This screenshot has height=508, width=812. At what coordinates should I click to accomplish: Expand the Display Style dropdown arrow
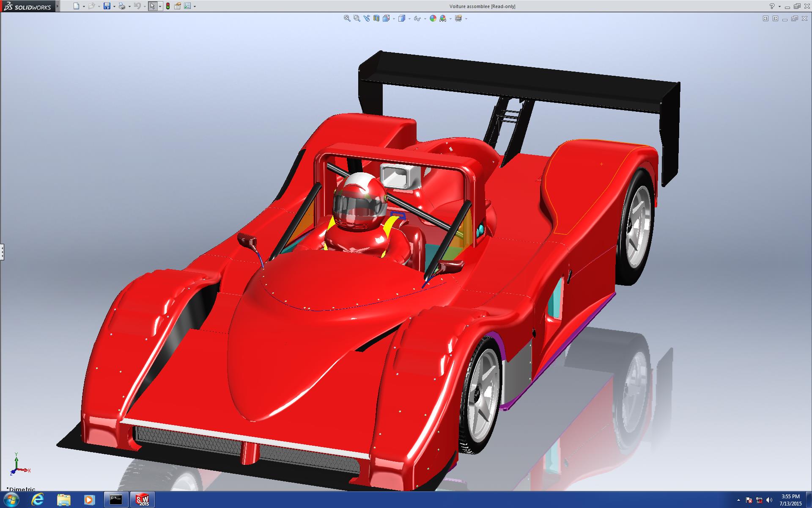pos(409,19)
